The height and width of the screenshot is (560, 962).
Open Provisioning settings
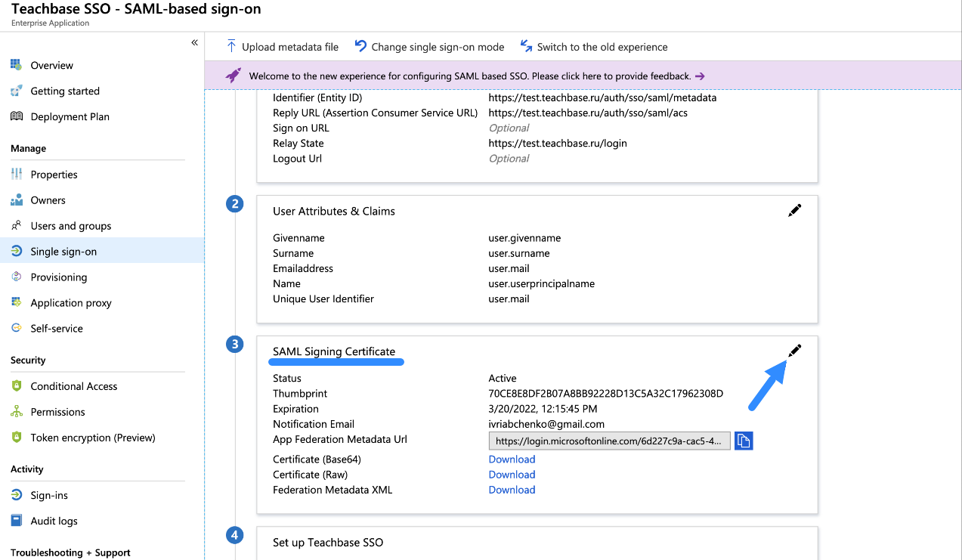59,277
